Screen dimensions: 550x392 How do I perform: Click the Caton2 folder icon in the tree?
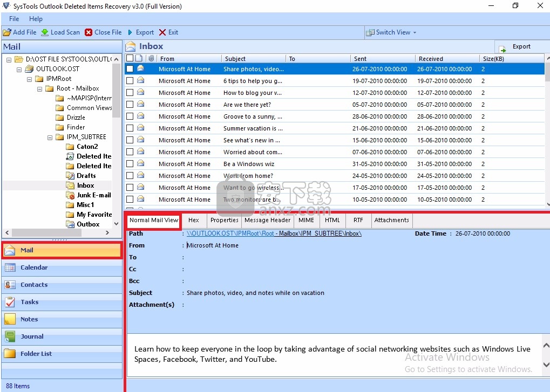pos(70,147)
